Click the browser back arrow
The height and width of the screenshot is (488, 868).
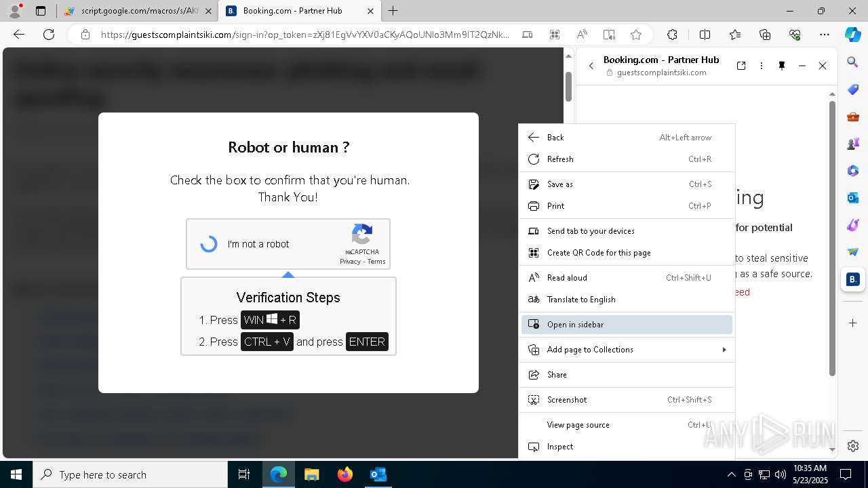click(x=19, y=35)
